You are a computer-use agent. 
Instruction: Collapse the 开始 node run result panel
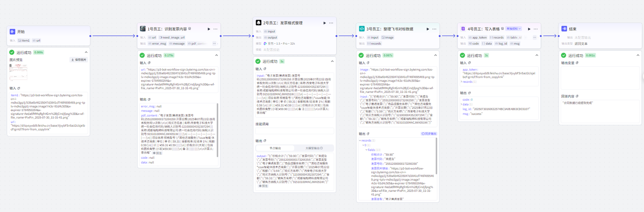(86, 52)
